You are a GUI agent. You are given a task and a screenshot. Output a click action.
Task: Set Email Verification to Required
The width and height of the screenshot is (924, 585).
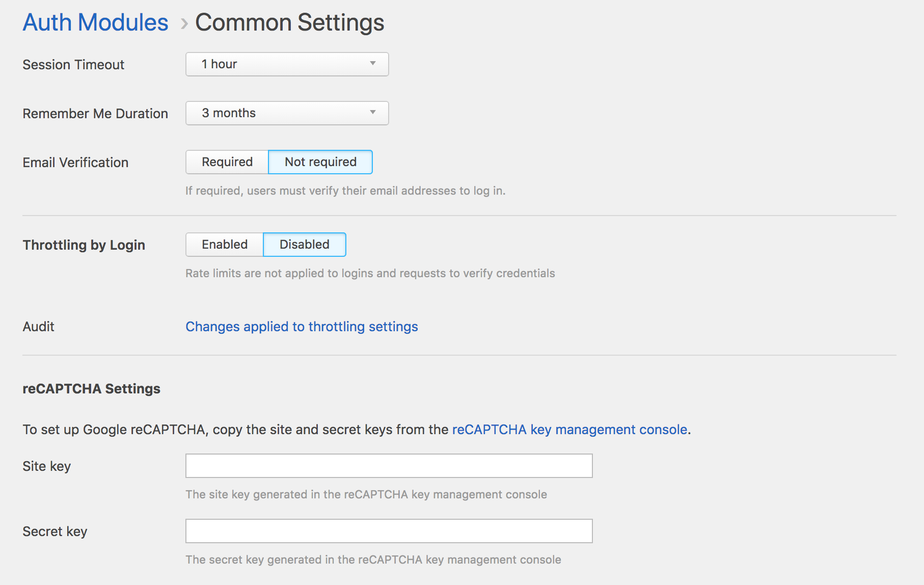point(227,162)
